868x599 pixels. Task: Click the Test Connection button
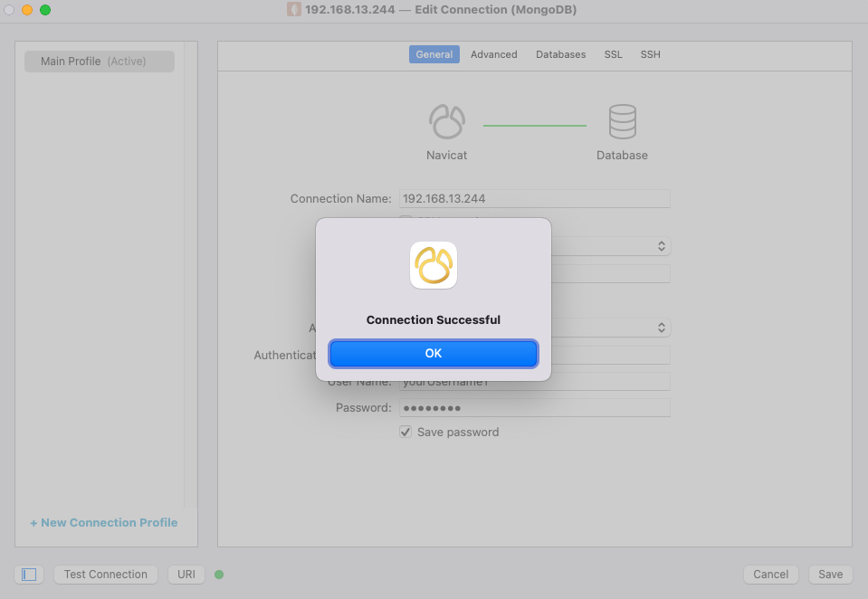[x=105, y=574]
